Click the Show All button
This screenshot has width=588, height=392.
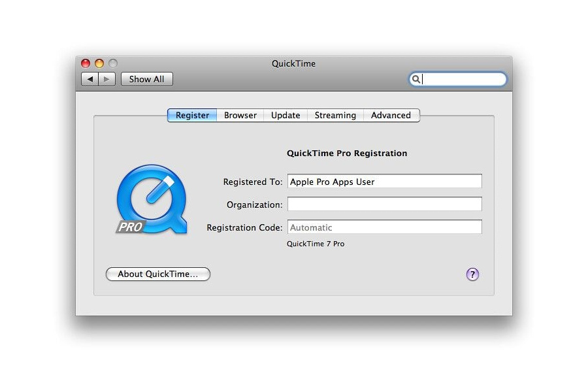tap(146, 79)
